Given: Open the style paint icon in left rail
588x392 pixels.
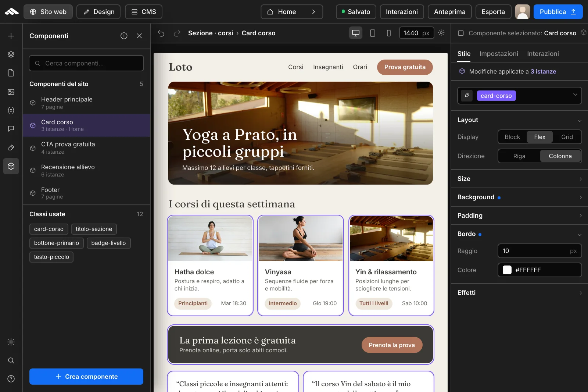Looking at the screenshot, I should click(11, 148).
